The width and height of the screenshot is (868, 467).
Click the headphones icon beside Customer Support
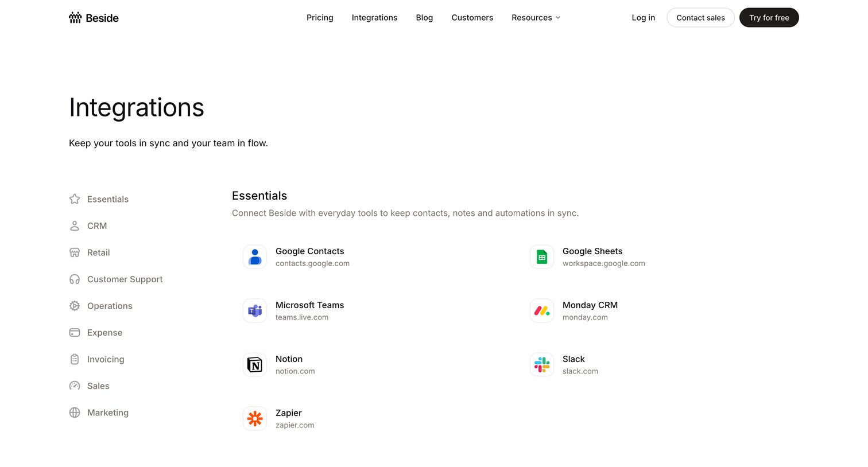75,279
